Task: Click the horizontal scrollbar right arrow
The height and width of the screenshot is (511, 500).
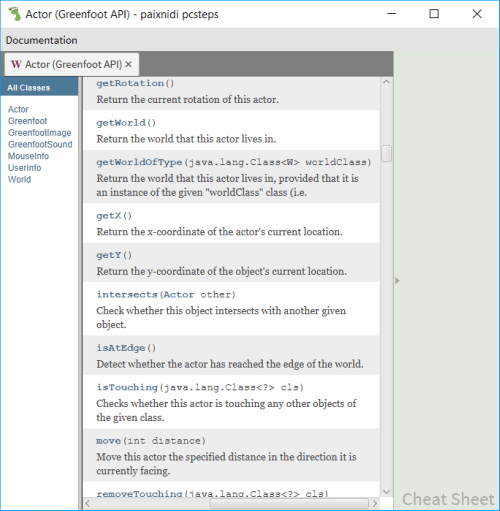Action: [375, 503]
